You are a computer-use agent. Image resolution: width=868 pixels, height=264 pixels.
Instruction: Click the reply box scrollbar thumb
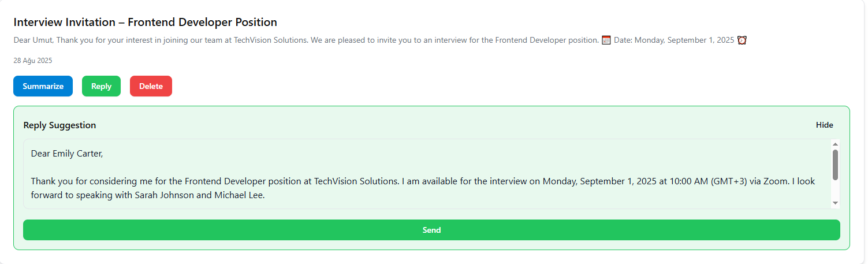(x=835, y=164)
